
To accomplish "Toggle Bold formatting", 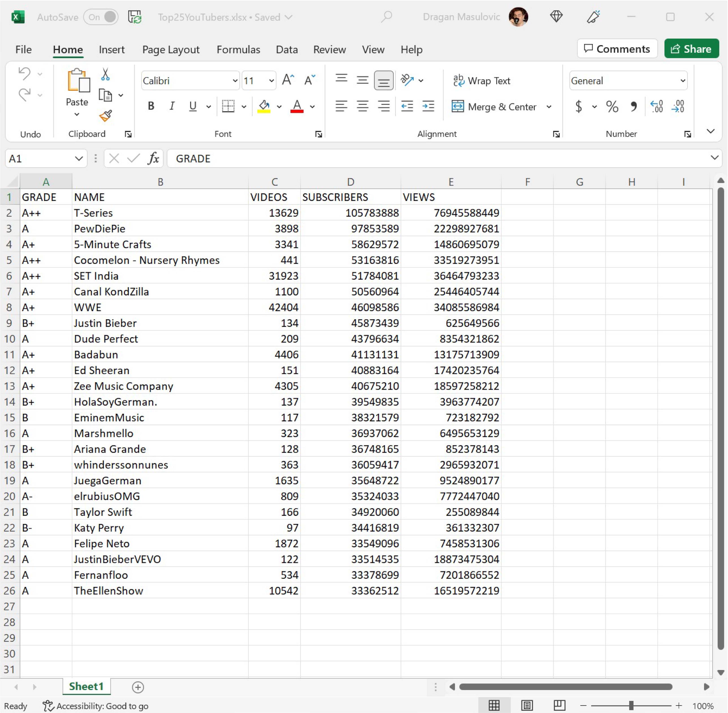I will point(151,106).
